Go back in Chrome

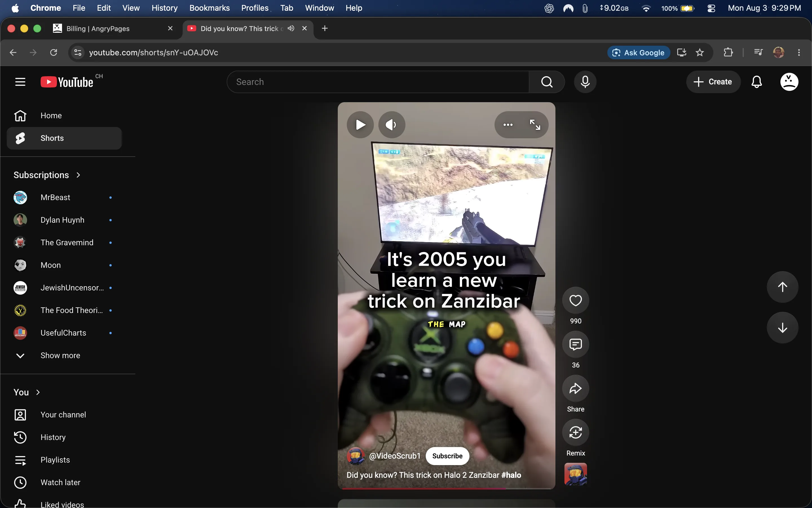click(13, 52)
